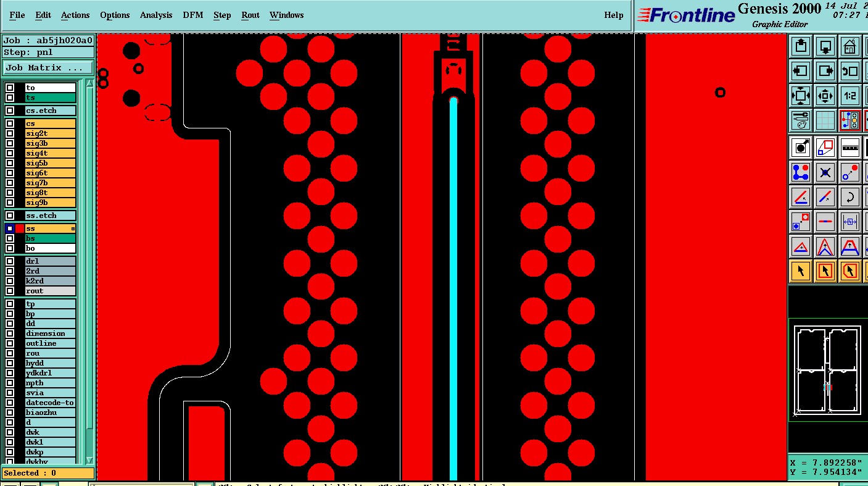This screenshot has height=486, width=868.
Task: Click the red-blue angle tool icon
Action: [x=801, y=197]
